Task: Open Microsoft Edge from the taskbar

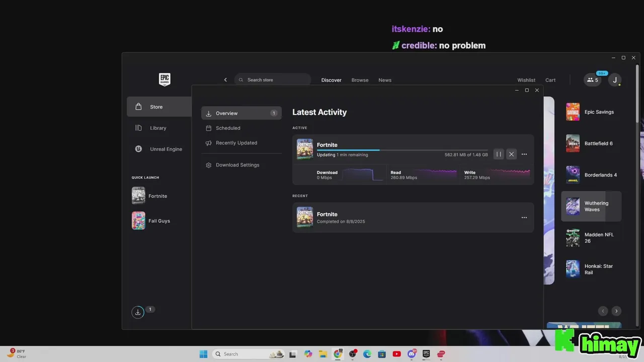Action: click(367, 354)
